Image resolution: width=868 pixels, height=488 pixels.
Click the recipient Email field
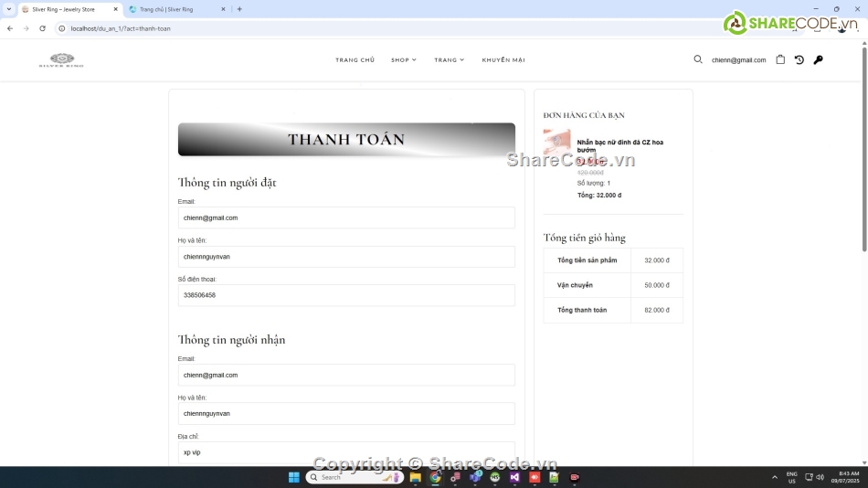click(346, 375)
